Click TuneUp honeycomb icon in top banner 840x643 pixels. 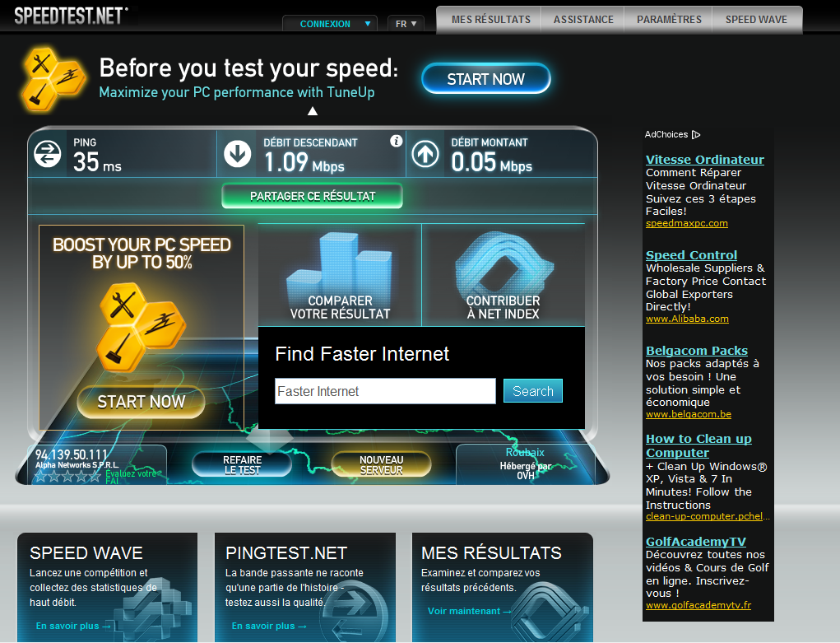tap(51, 79)
